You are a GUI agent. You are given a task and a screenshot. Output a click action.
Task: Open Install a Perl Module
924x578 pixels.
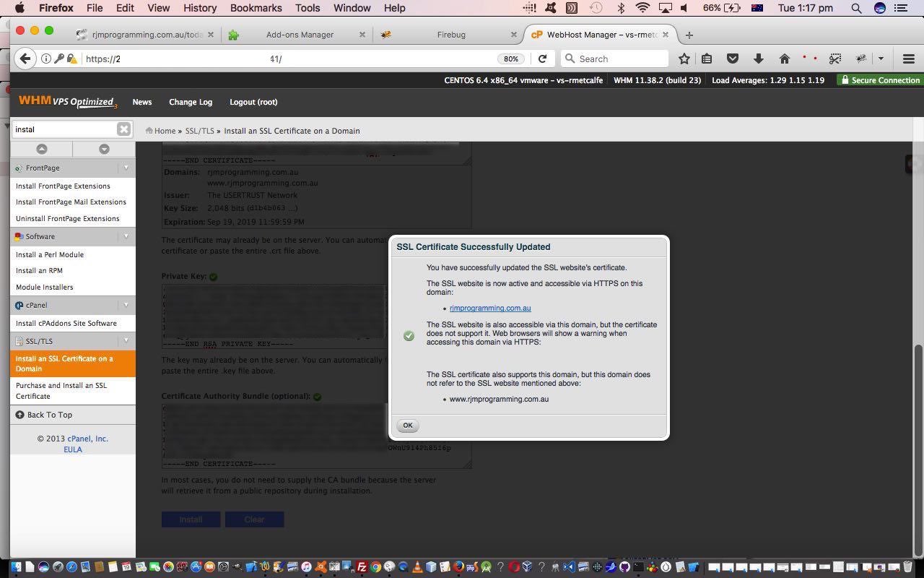click(50, 254)
